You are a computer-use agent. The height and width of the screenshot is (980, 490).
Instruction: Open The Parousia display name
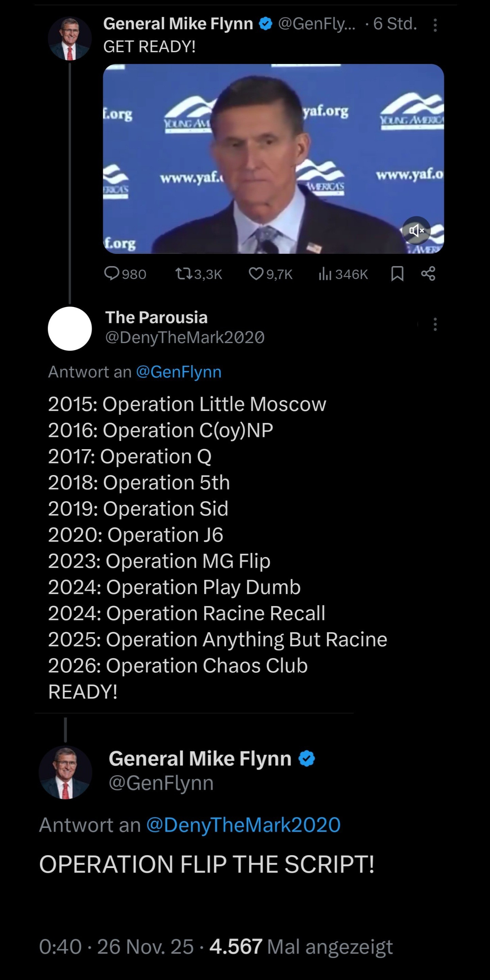[x=156, y=317]
